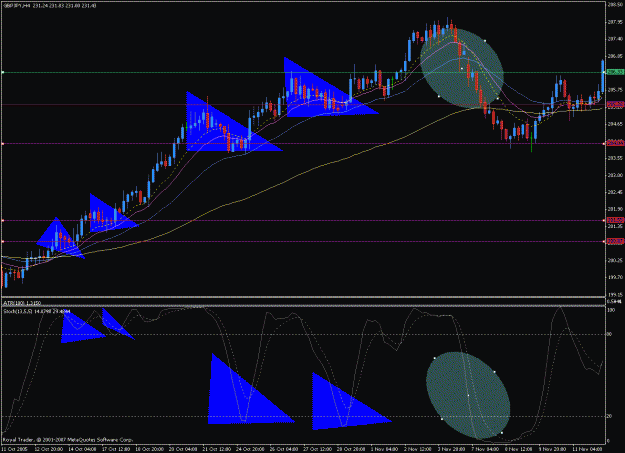Select the largest blue triangle in Stochastic pane
Image resolution: width=625 pixels, height=453 pixels.
[x=251, y=388]
